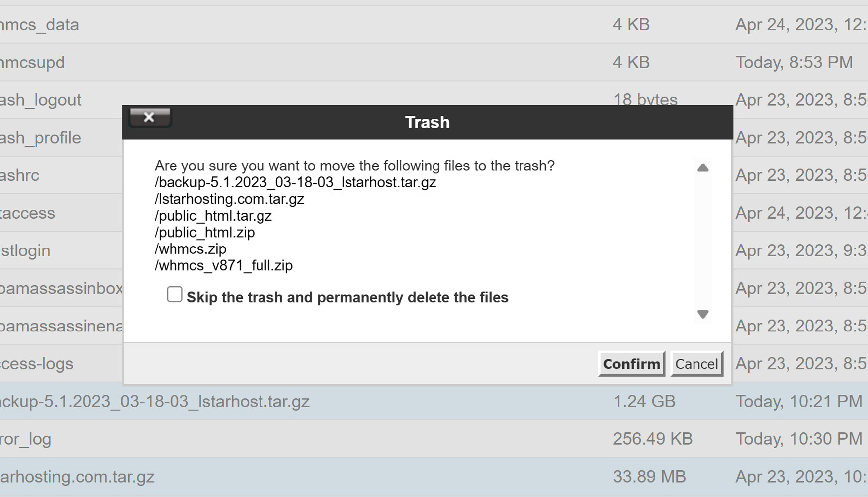
Task: Select the 33.89 MB arhosting.com.tar.gz row in file list
Action: coord(78,477)
